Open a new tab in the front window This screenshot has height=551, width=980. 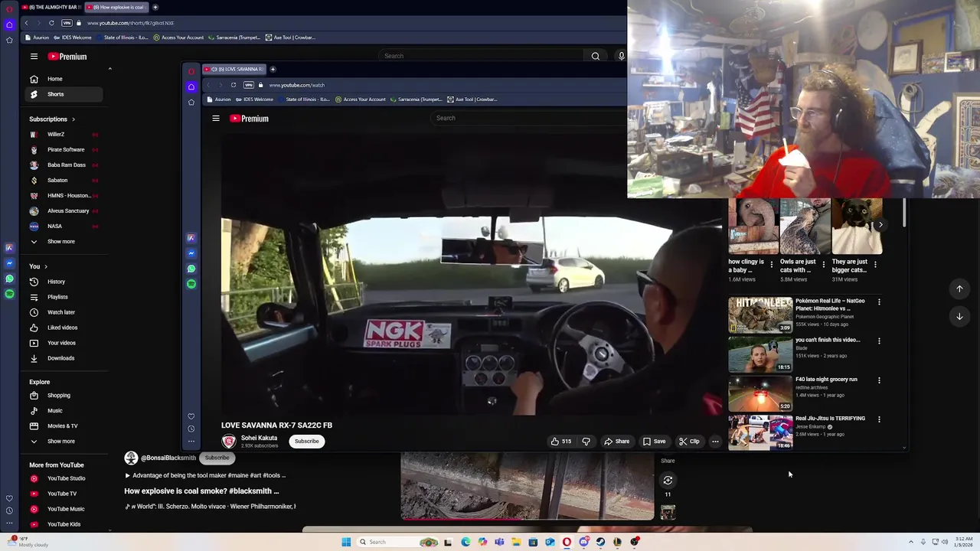(273, 69)
